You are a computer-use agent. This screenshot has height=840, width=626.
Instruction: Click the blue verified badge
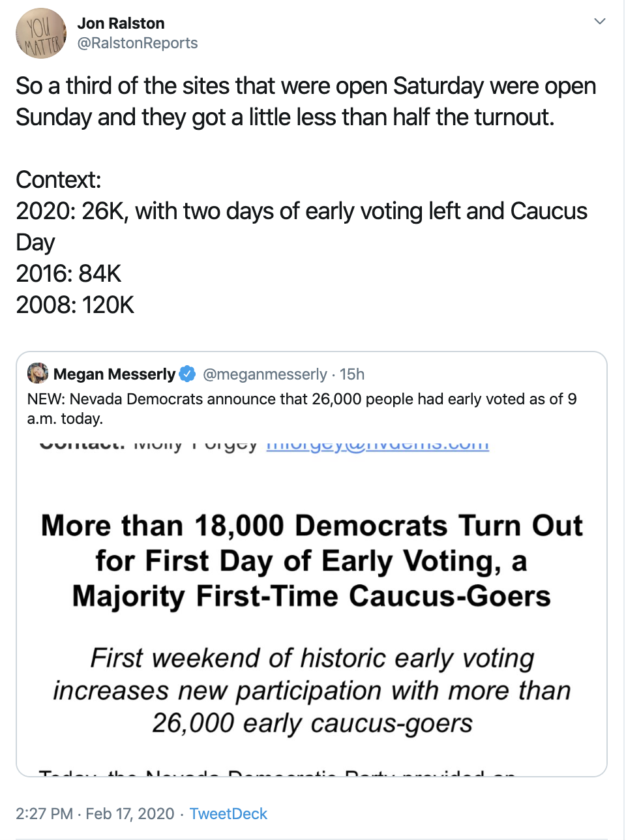187,374
